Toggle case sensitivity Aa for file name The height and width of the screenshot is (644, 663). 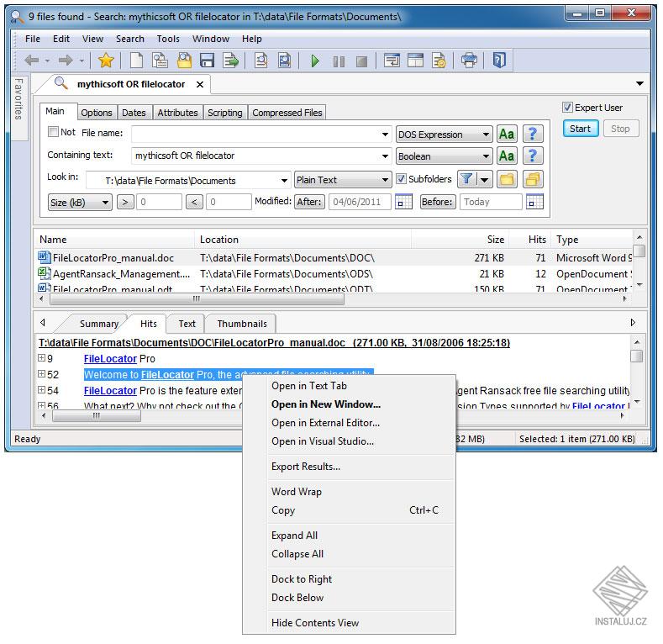tap(507, 135)
